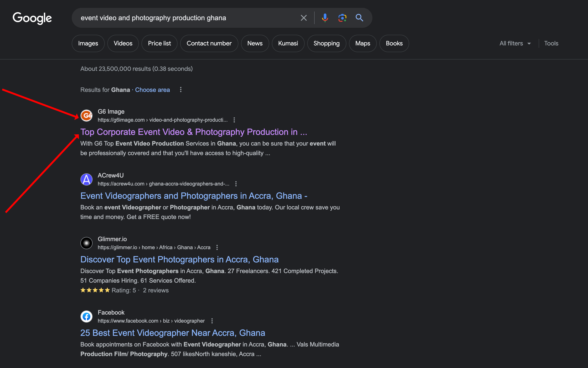The image size is (588, 368).
Task: Open G6 Image result options menu
Action: 234,120
